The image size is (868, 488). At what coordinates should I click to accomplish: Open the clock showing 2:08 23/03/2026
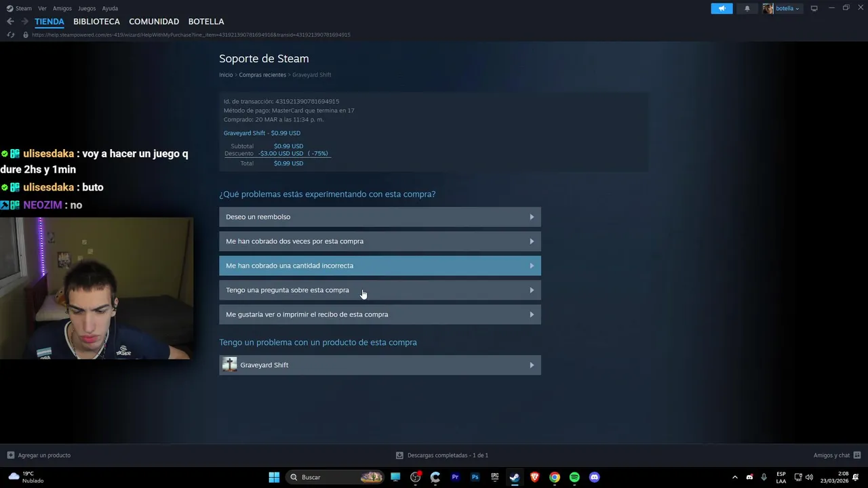834,477
